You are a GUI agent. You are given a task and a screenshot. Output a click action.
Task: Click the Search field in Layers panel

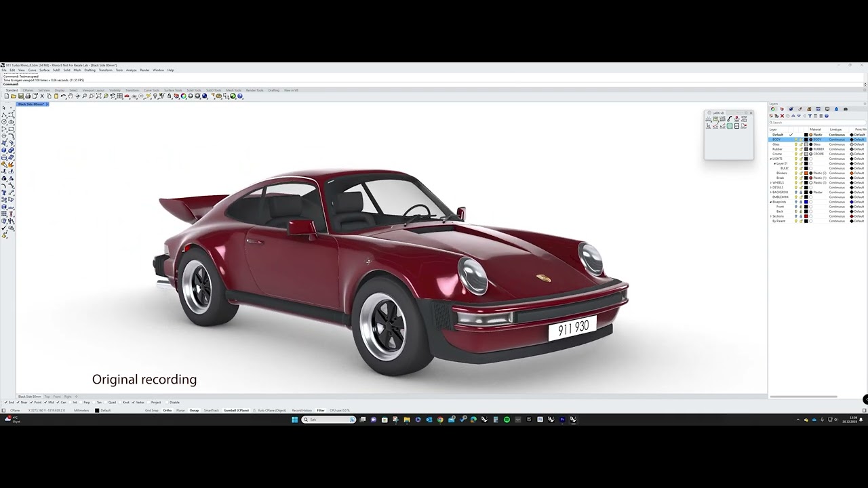[x=817, y=123]
